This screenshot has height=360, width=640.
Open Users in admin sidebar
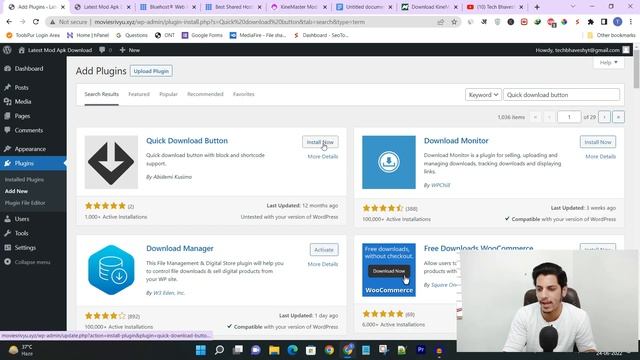[x=22, y=219]
